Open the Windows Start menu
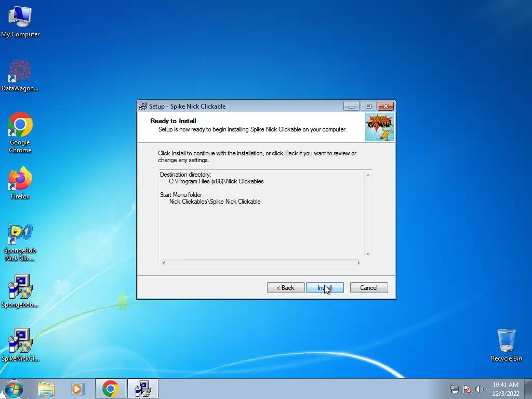 tap(14, 389)
